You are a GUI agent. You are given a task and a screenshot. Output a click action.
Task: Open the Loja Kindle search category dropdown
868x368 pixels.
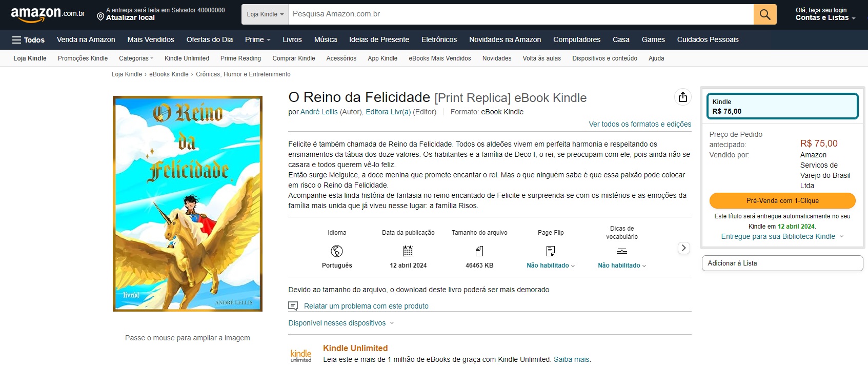[265, 14]
